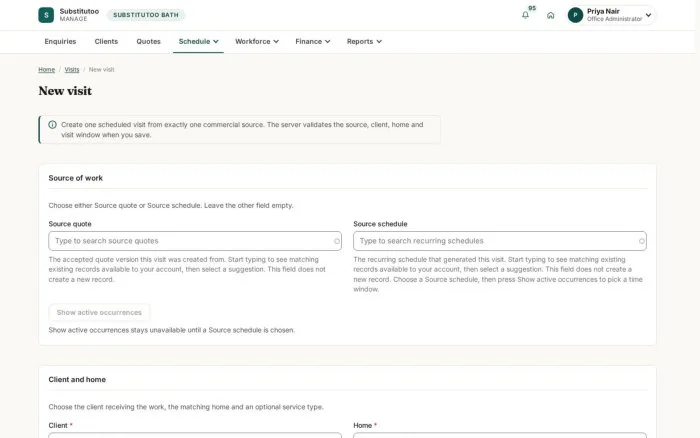The image size is (700, 438).
Task: Click the Source of work section heading
Action: [75, 178]
